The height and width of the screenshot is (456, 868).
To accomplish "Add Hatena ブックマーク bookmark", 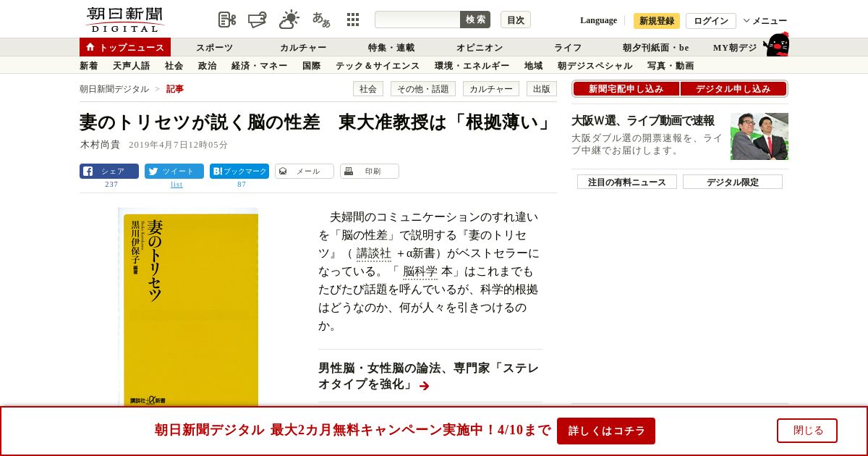I will [239, 172].
